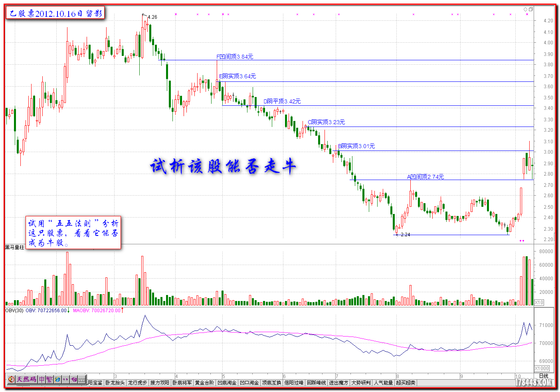The image size is (560, 392).
Task: Click the OBV(30) indicator label
Action: pyautogui.click(x=15, y=310)
